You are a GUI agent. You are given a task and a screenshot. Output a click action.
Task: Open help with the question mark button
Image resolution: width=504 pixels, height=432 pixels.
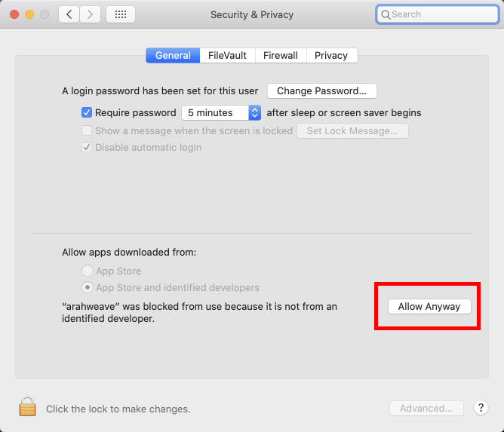[x=481, y=408]
